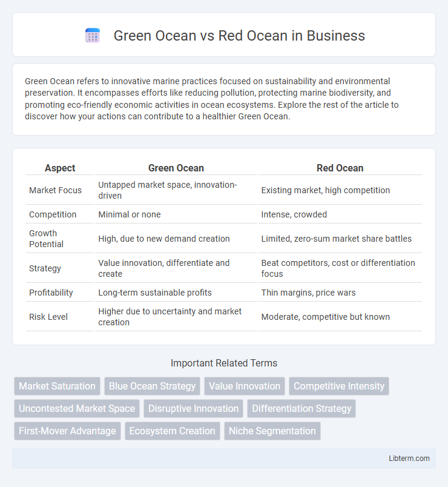Open the Blue Ocean Strategy tag
The width and height of the screenshot is (448, 487).
(152, 386)
